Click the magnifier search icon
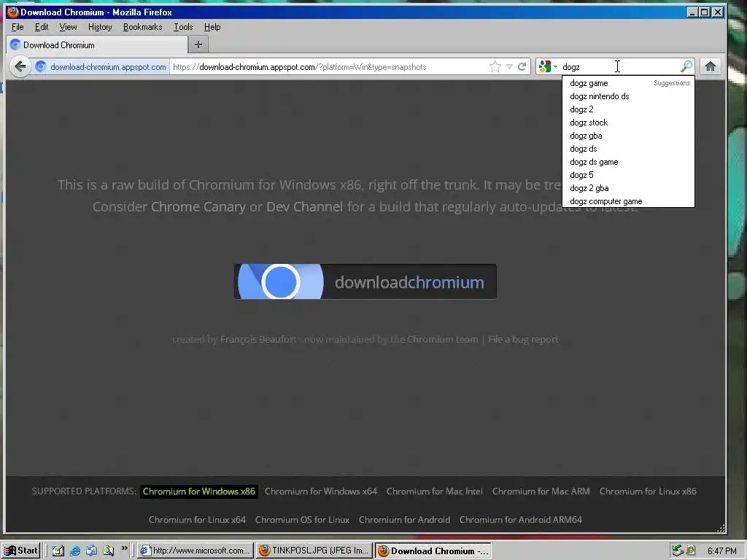747x560 pixels. (x=686, y=66)
